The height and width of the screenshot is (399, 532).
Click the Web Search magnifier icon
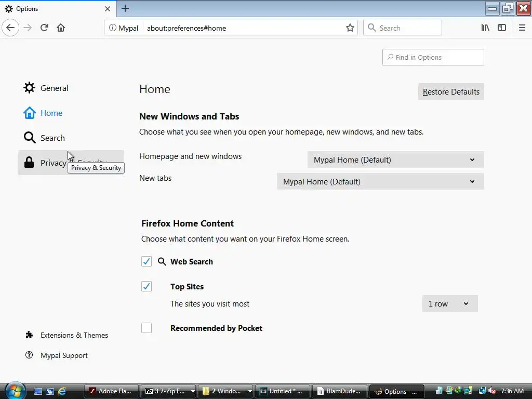point(162,262)
